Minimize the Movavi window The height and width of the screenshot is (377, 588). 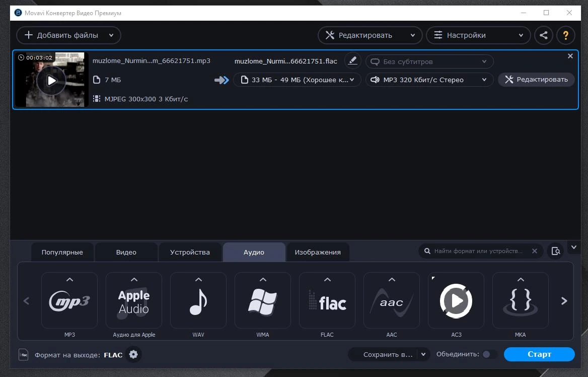click(x=524, y=13)
